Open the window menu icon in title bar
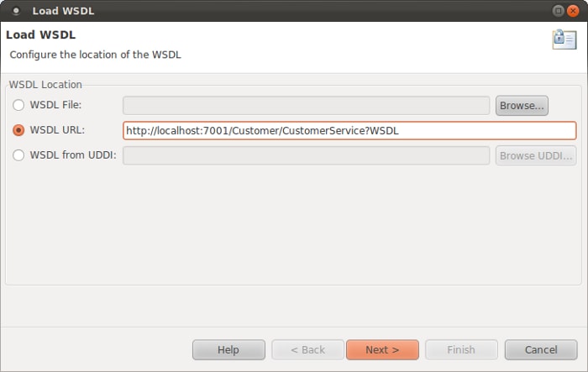The image size is (588, 372). click(15, 11)
